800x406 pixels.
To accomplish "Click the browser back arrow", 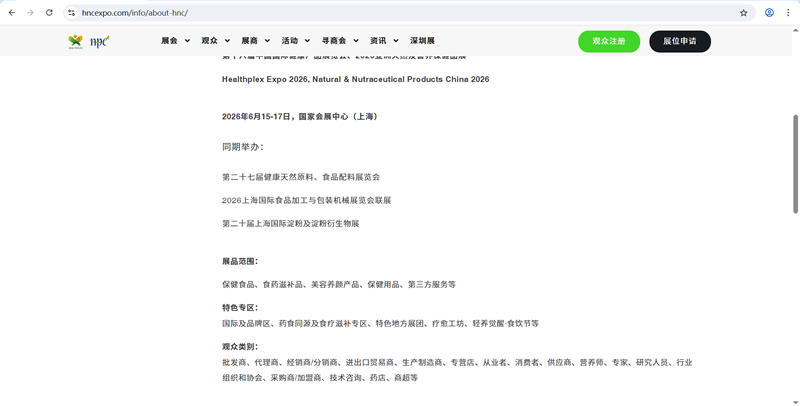I will click(11, 13).
